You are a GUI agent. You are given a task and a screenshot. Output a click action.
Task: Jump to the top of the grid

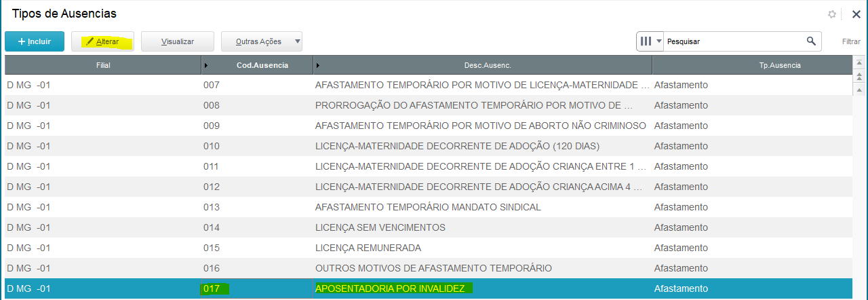coord(859,62)
